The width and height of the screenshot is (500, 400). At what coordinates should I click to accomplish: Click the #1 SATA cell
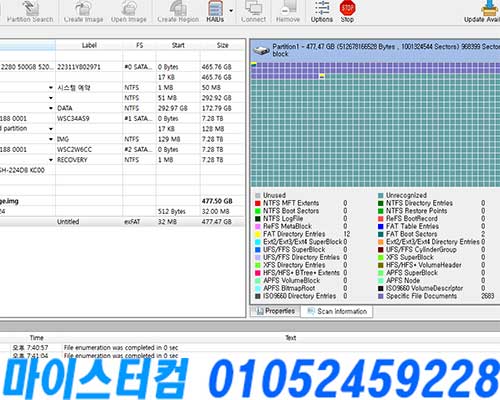pos(138,119)
